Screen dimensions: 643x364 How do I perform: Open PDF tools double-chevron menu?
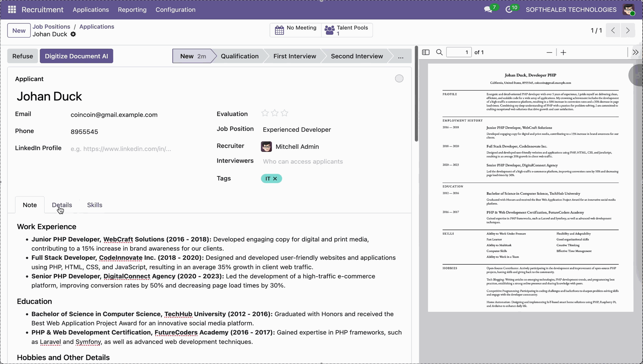[x=635, y=53]
